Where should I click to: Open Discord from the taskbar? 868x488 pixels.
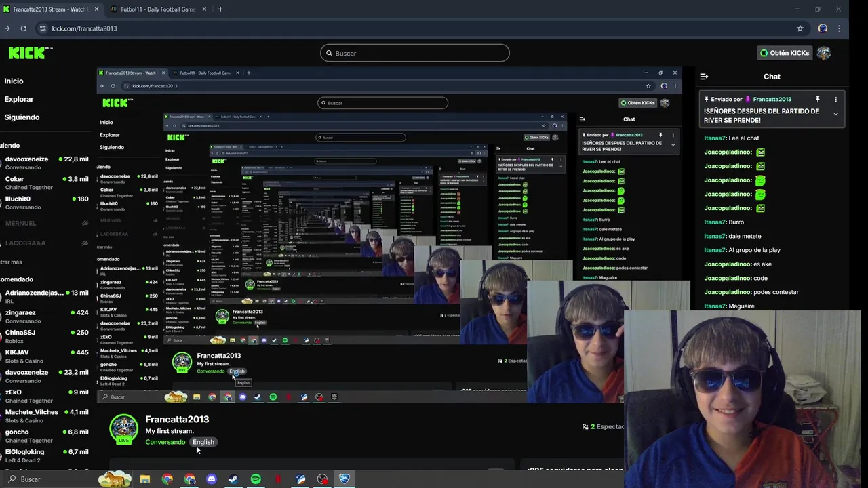pos(211,479)
